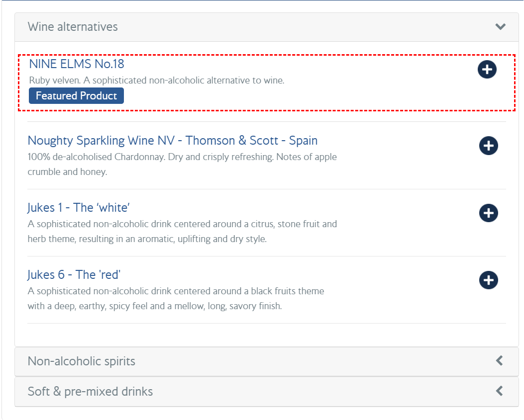Select the Wine alternatives section heading
The image size is (524, 420).
point(73,27)
